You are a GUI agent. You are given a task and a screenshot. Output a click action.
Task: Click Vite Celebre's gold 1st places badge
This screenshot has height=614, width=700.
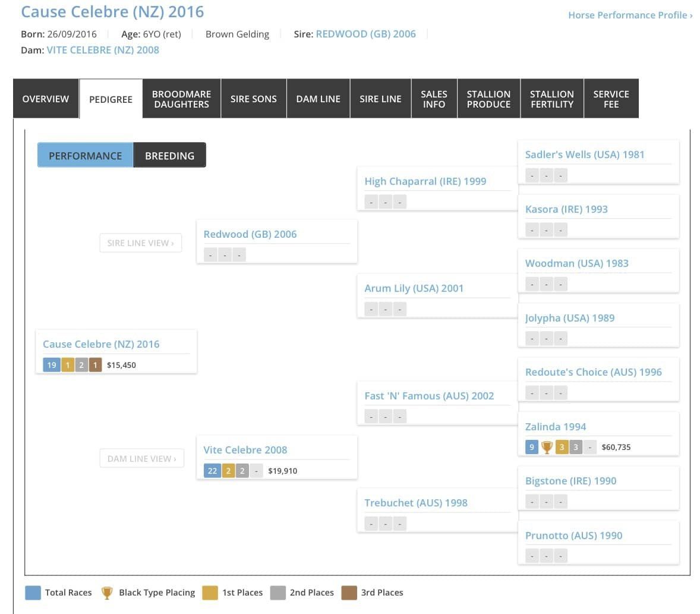[x=228, y=471]
